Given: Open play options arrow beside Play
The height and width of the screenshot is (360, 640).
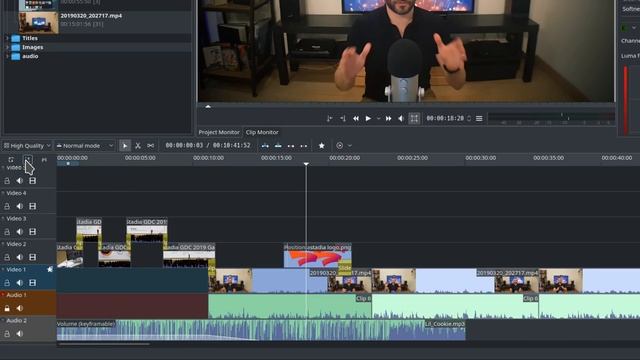Looking at the screenshot, I should click(378, 118).
